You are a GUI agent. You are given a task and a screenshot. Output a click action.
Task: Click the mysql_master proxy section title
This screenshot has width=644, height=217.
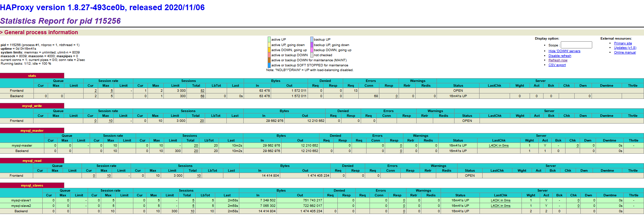(x=32, y=131)
